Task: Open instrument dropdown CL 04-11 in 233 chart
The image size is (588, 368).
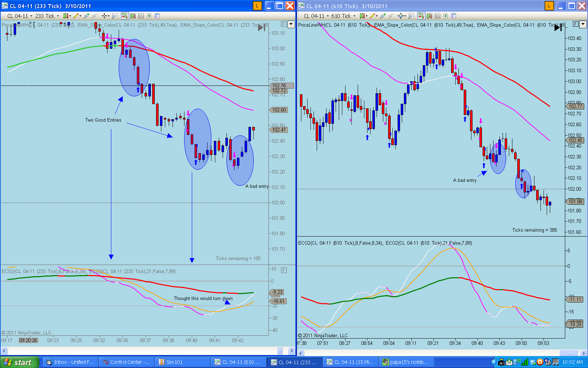Action: tap(20, 16)
